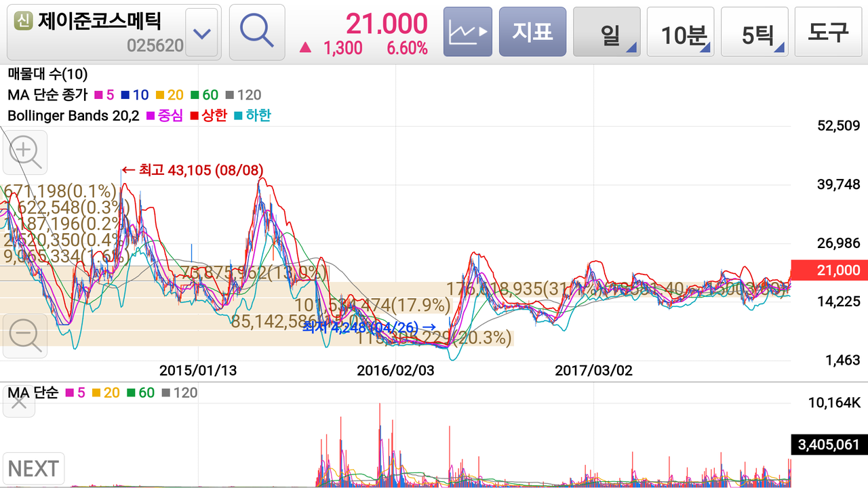Expand the stock name selection dropdown

[x=201, y=31]
